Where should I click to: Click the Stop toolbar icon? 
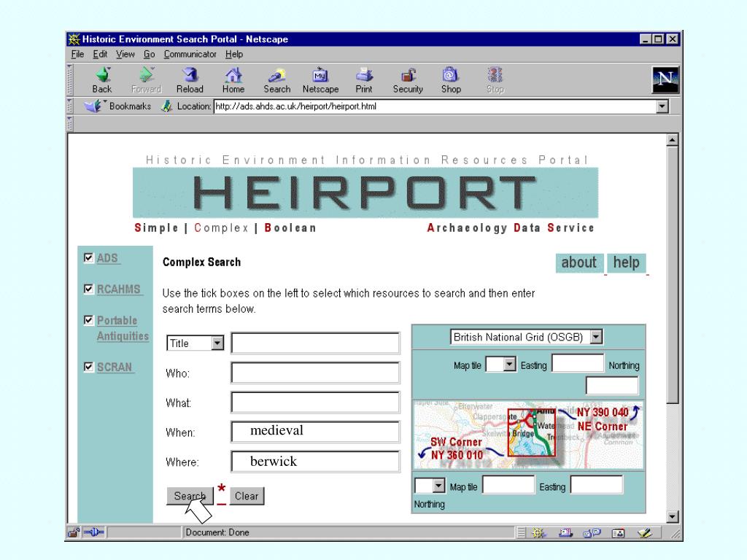[495, 80]
